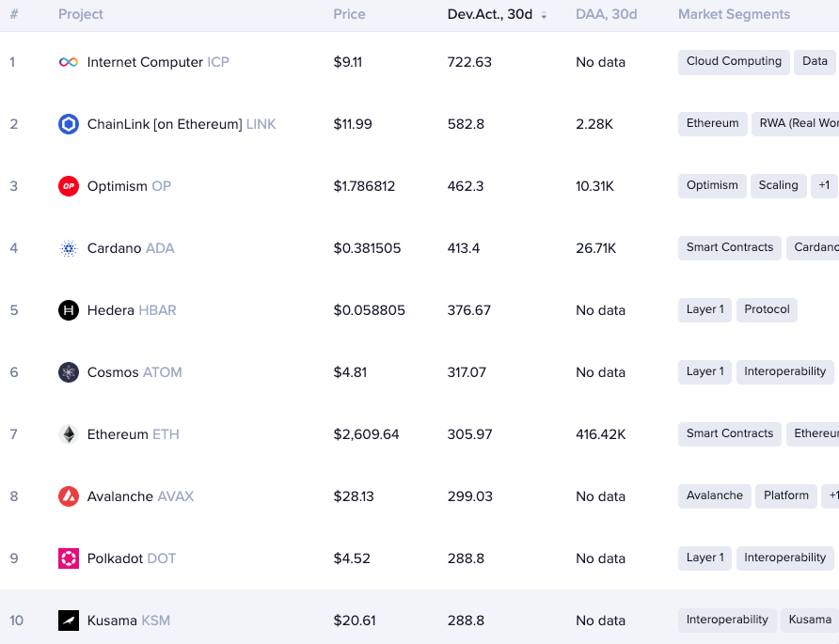Select Layer 1 tag in Hedera row
This screenshot has width=839, height=644.
click(704, 310)
